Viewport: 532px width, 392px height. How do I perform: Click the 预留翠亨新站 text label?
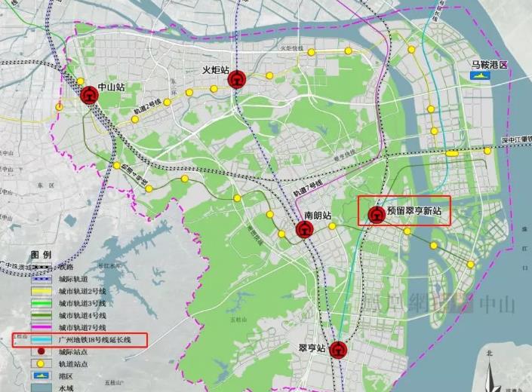point(417,213)
